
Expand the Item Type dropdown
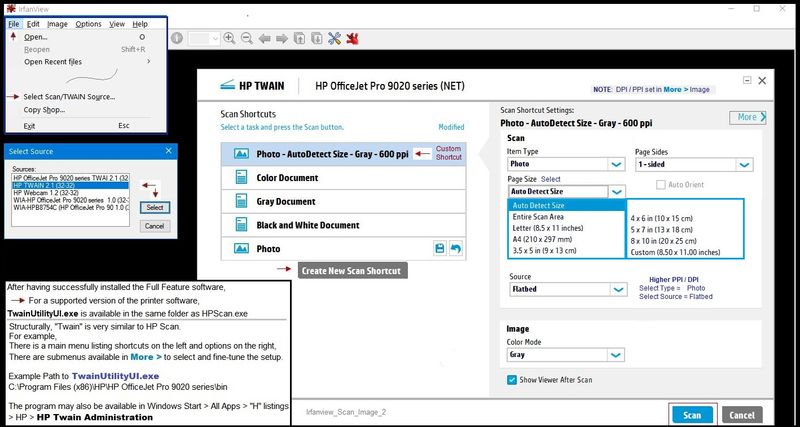[x=616, y=164]
